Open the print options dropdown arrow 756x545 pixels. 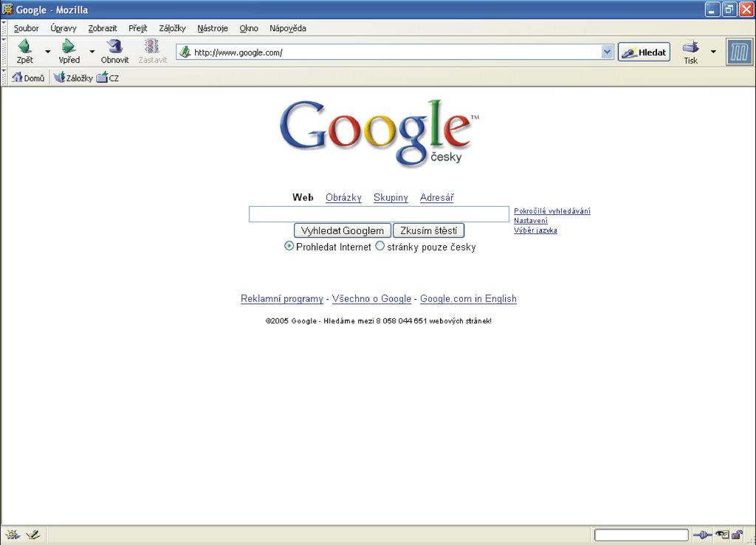[x=713, y=52]
